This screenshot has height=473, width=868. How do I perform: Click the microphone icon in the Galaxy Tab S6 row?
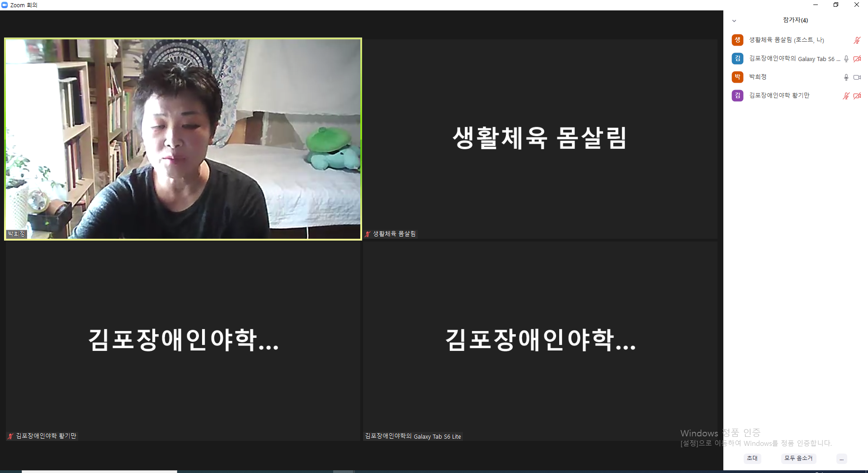coord(846,59)
